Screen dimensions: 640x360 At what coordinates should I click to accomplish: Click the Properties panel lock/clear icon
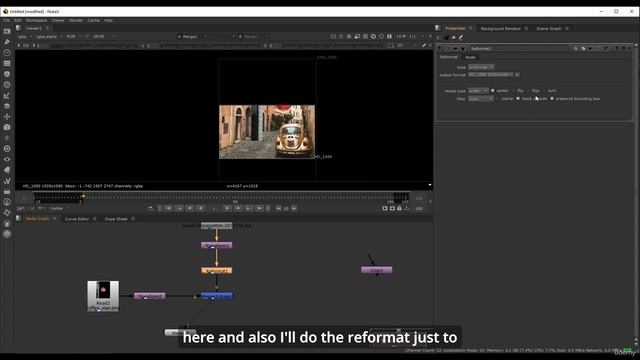click(447, 38)
